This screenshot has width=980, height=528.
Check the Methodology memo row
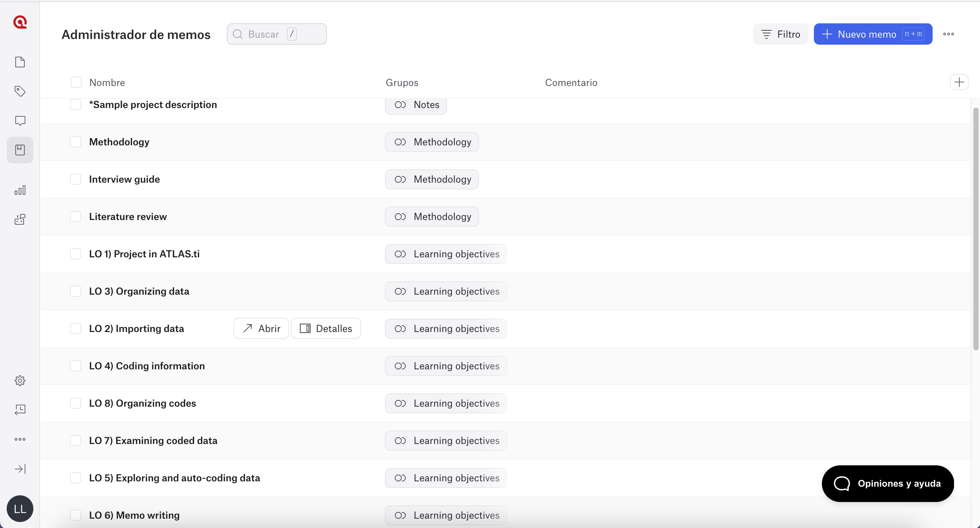click(x=76, y=142)
